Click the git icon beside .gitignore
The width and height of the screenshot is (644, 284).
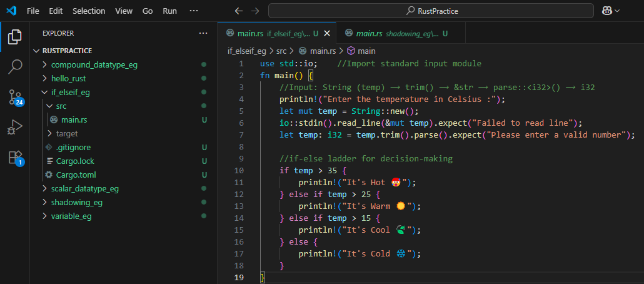[x=49, y=147]
